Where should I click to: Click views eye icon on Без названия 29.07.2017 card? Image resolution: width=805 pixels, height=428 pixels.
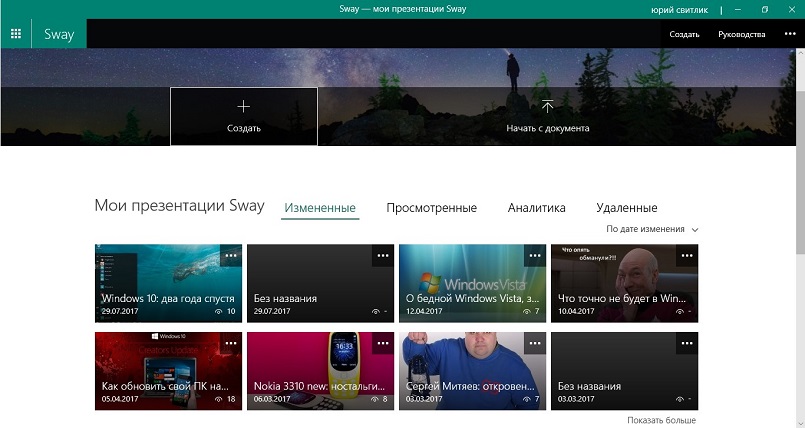point(375,312)
